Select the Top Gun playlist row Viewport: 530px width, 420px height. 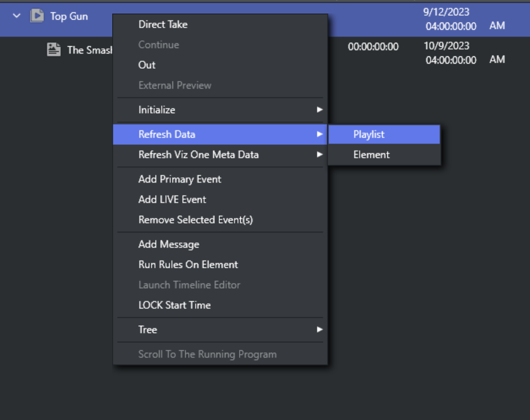pyautogui.click(x=69, y=16)
